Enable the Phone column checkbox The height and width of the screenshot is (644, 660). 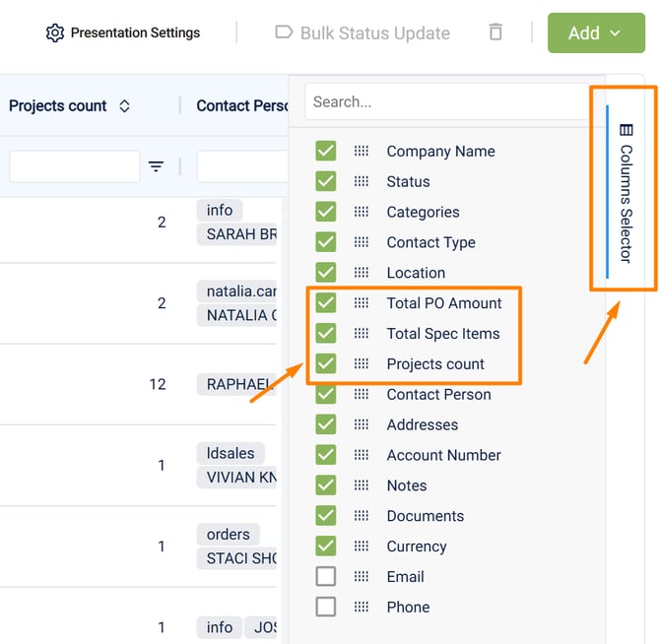(x=325, y=607)
